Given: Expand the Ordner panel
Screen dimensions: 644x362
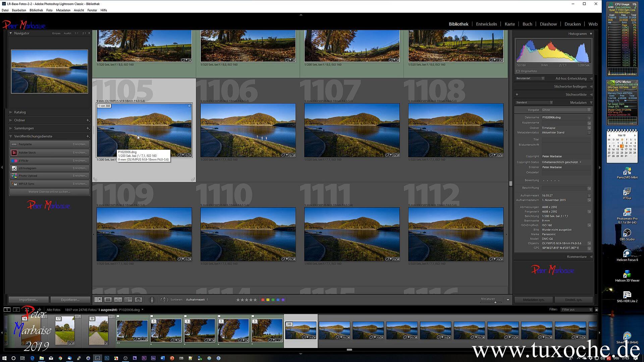Looking at the screenshot, I should click(x=11, y=120).
